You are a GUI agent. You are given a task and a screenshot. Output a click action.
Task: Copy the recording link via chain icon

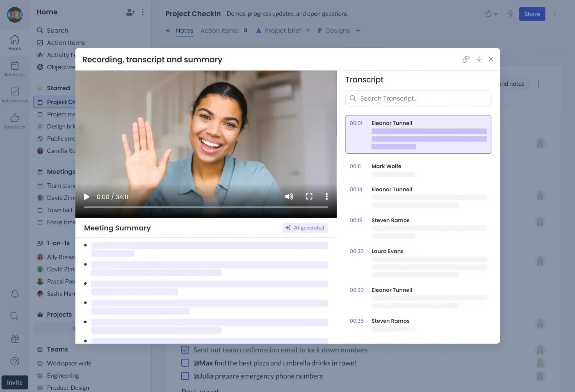466,59
